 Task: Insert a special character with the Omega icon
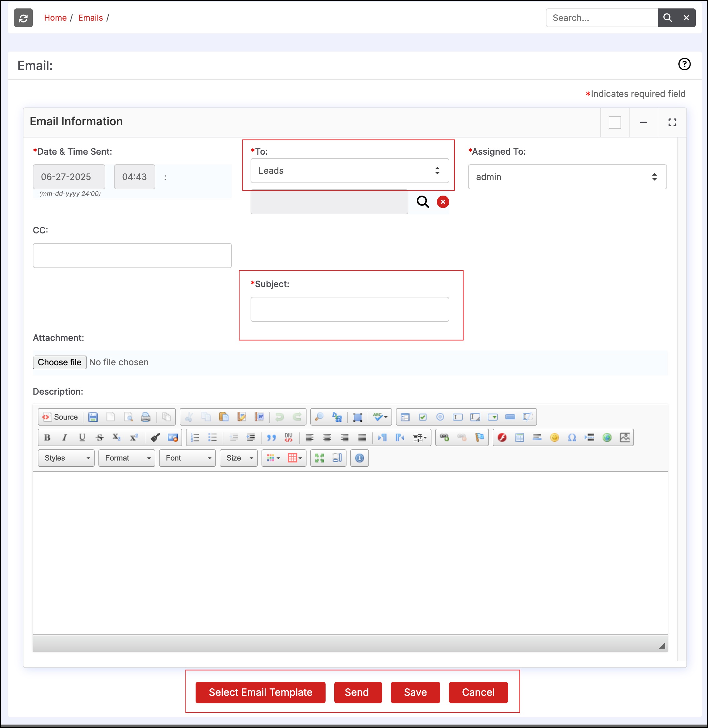(x=572, y=437)
